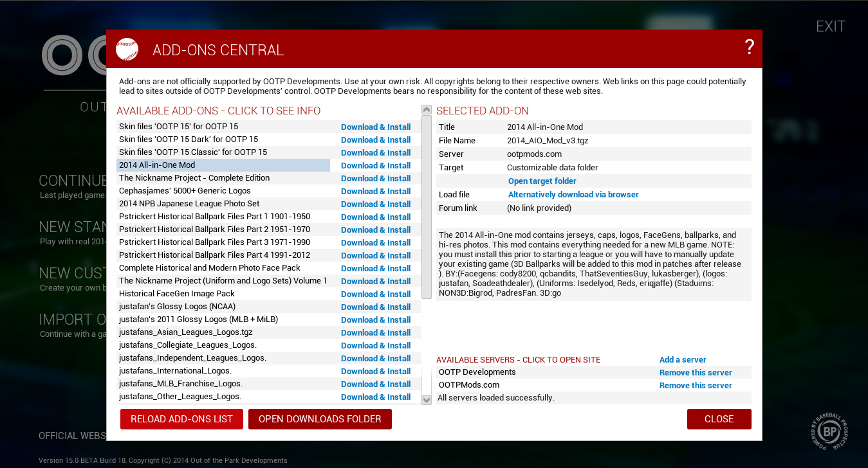Click the baseball logo in the dialog header
This screenshot has height=468, width=868.
click(127, 48)
